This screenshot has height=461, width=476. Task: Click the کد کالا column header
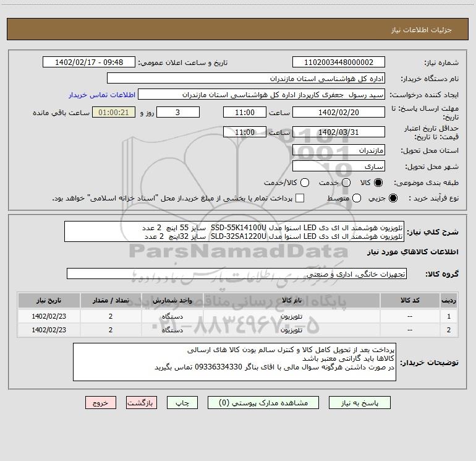(410, 301)
